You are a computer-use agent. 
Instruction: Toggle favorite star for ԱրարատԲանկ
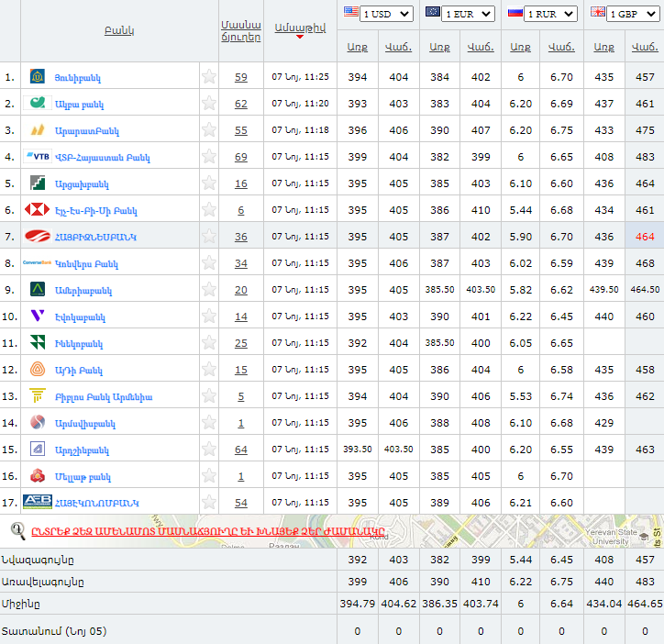(209, 129)
